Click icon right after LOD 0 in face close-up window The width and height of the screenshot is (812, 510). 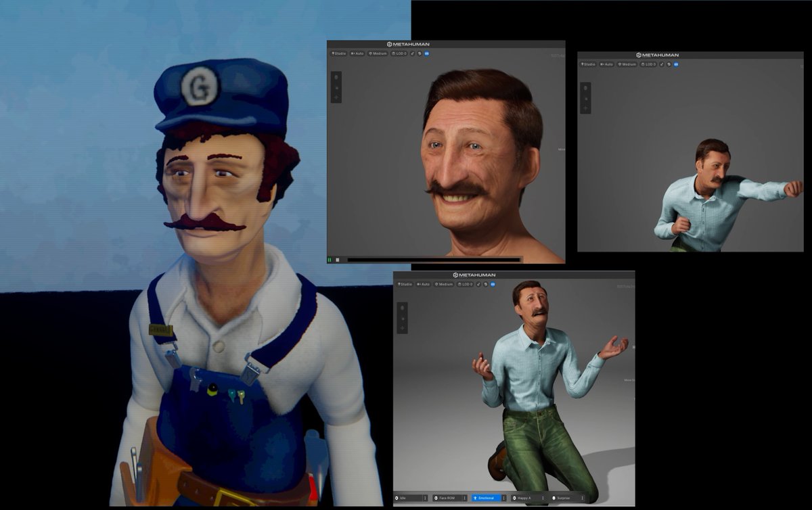[x=413, y=53]
